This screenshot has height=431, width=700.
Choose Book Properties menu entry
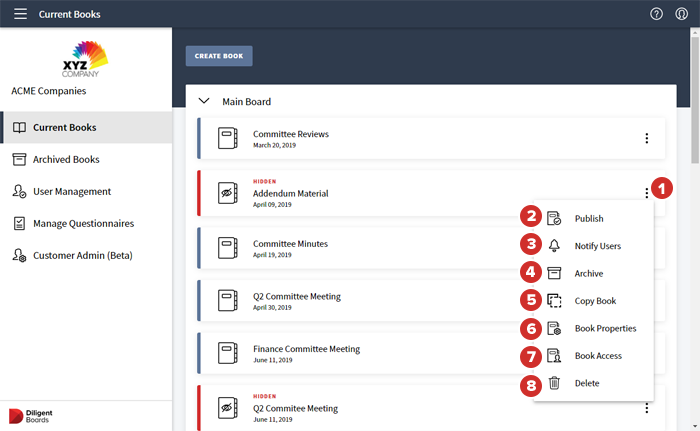click(605, 328)
